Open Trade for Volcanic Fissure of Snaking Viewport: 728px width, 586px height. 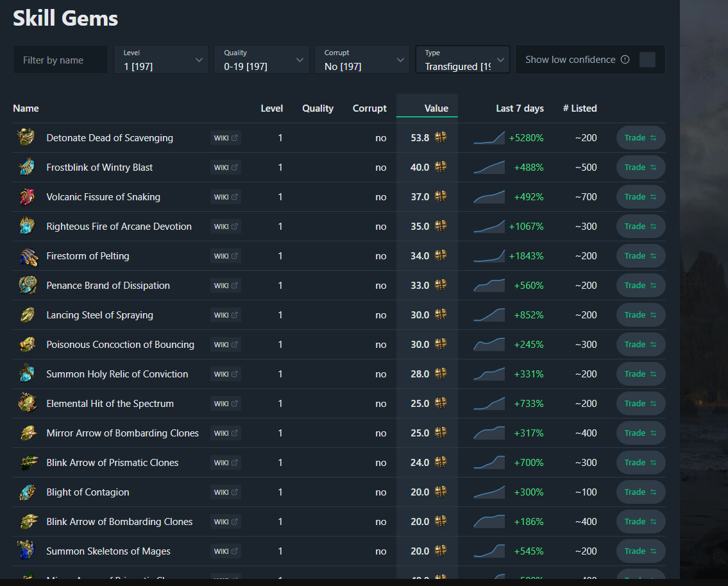641,196
